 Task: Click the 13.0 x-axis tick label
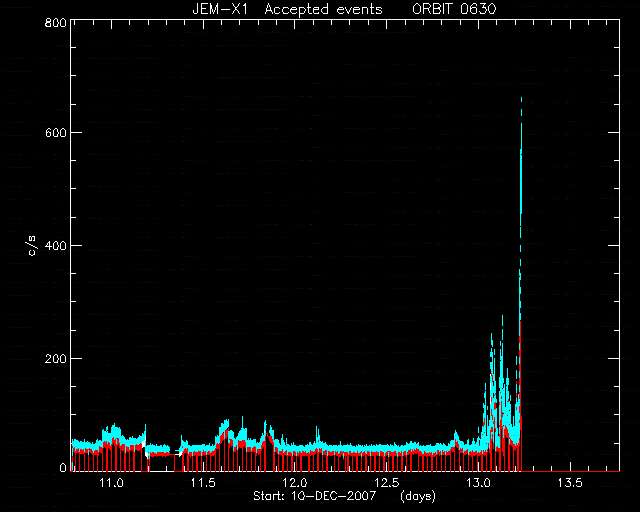click(x=478, y=483)
